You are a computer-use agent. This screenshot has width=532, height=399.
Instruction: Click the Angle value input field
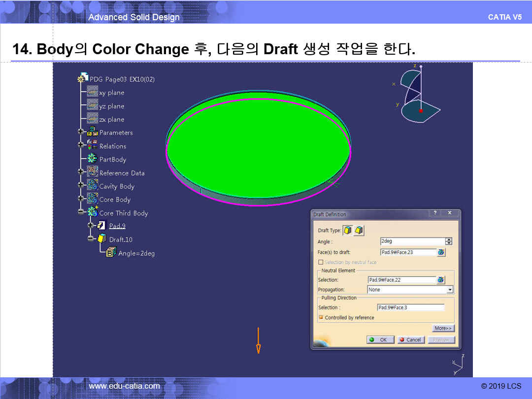[x=412, y=241]
